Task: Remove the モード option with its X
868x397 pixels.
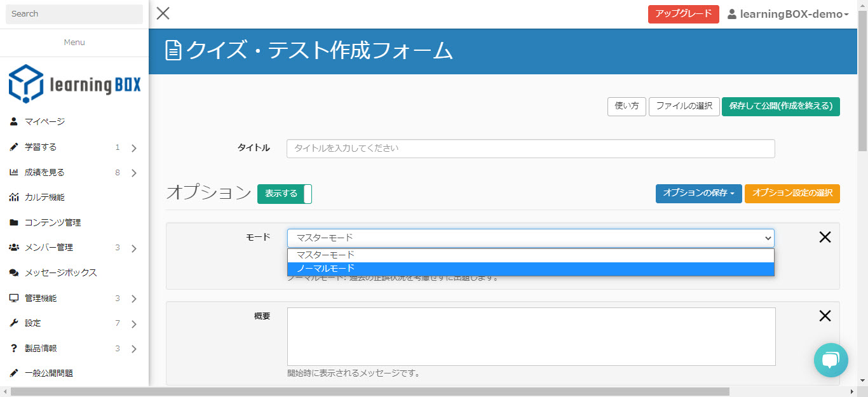Action: (x=825, y=238)
